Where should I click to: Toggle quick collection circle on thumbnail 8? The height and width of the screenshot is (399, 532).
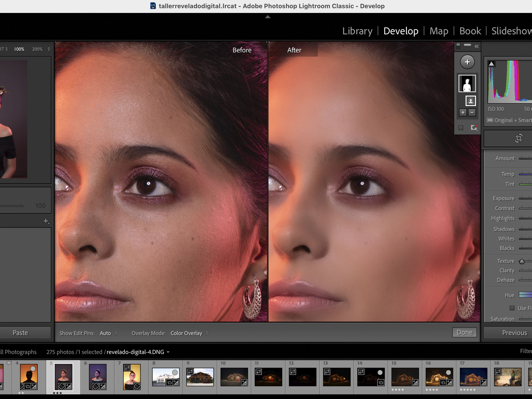[x=175, y=372]
